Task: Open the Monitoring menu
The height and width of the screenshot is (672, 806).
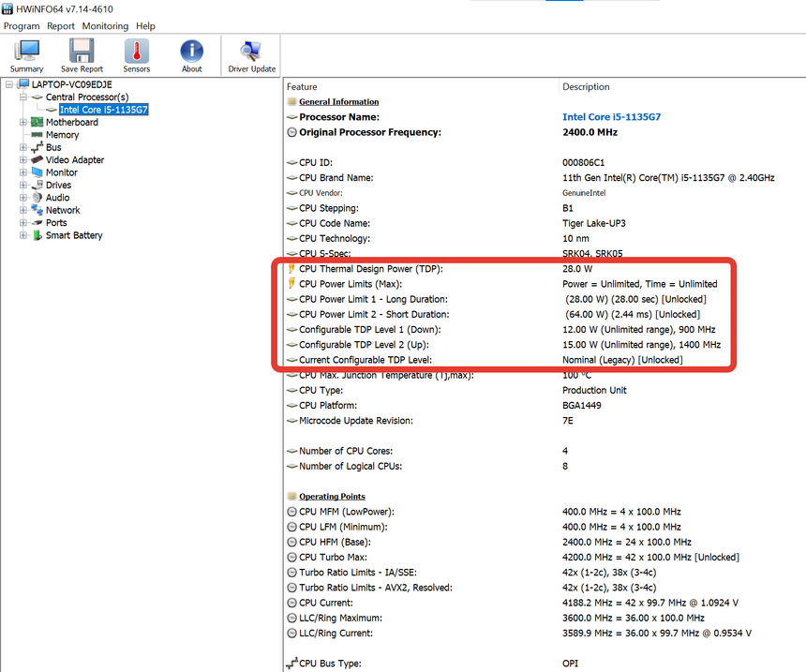Action: point(105,26)
